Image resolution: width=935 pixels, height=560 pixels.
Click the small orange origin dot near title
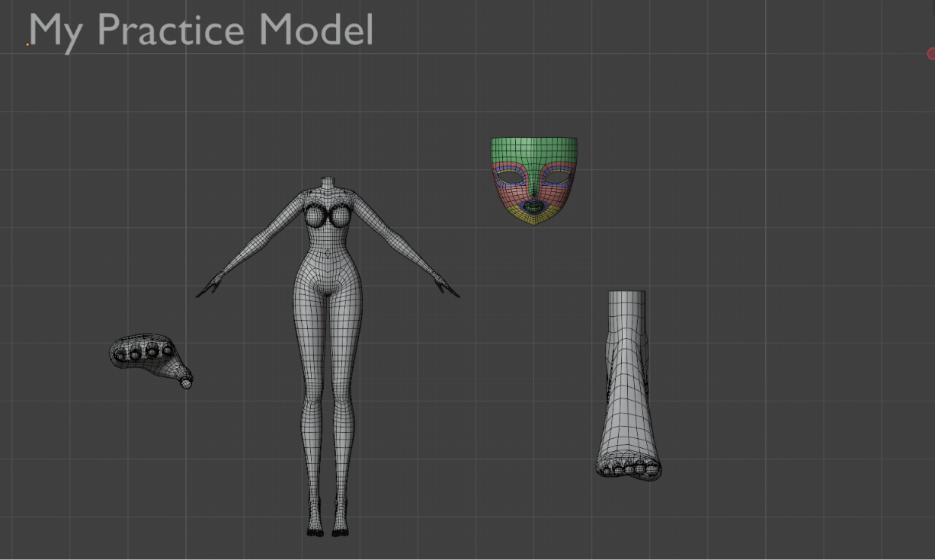[28, 44]
